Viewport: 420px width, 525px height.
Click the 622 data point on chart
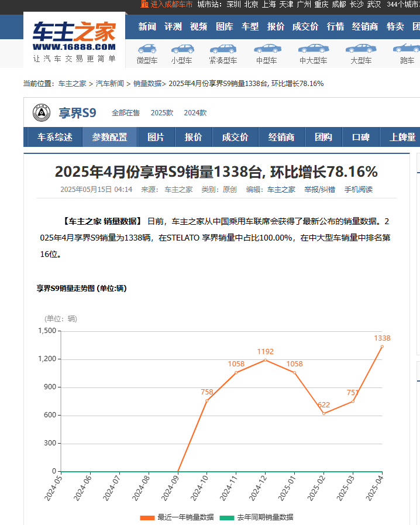click(323, 414)
